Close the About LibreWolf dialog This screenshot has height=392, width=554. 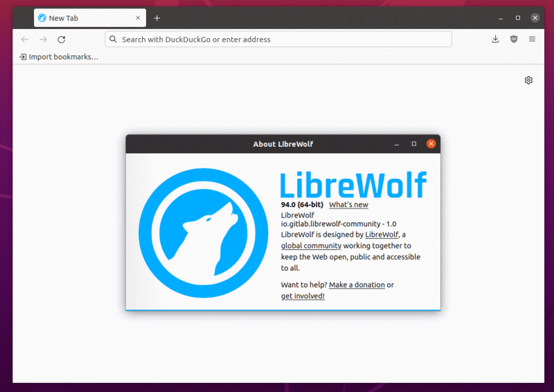tap(431, 144)
